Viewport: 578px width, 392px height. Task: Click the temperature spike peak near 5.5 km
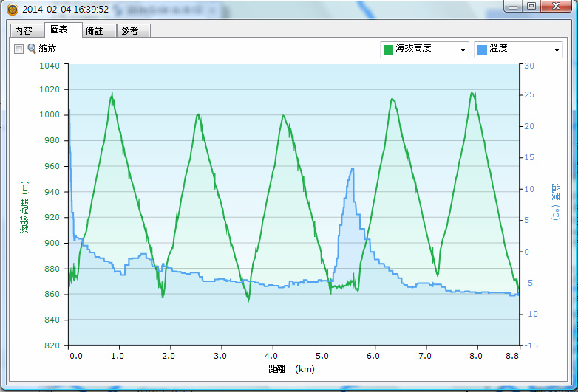tap(353, 169)
